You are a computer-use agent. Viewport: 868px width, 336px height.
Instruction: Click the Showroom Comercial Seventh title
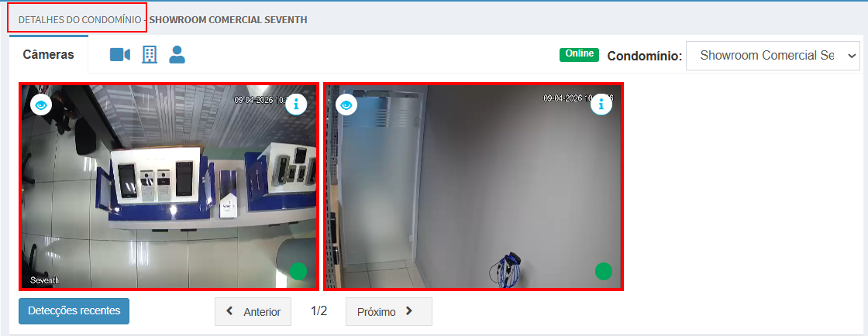click(x=228, y=19)
